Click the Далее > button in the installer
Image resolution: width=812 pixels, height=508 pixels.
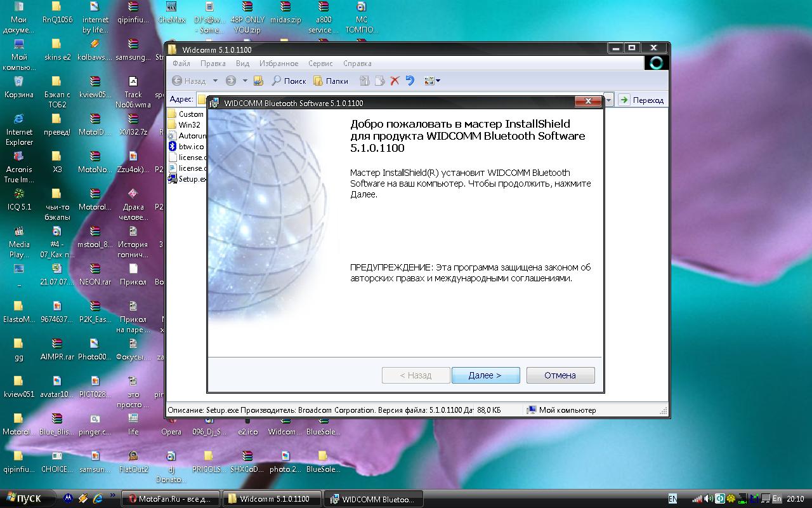click(x=485, y=375)
